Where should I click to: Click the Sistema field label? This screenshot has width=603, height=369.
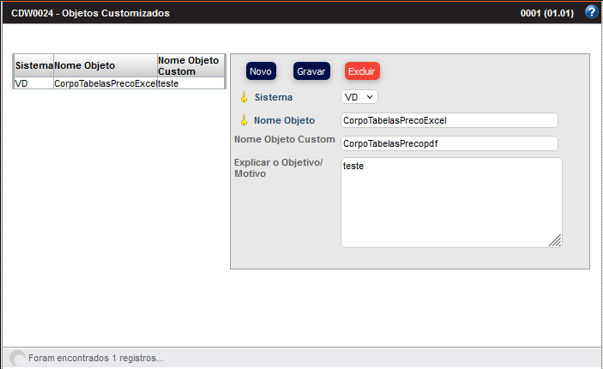pos(273,97)
